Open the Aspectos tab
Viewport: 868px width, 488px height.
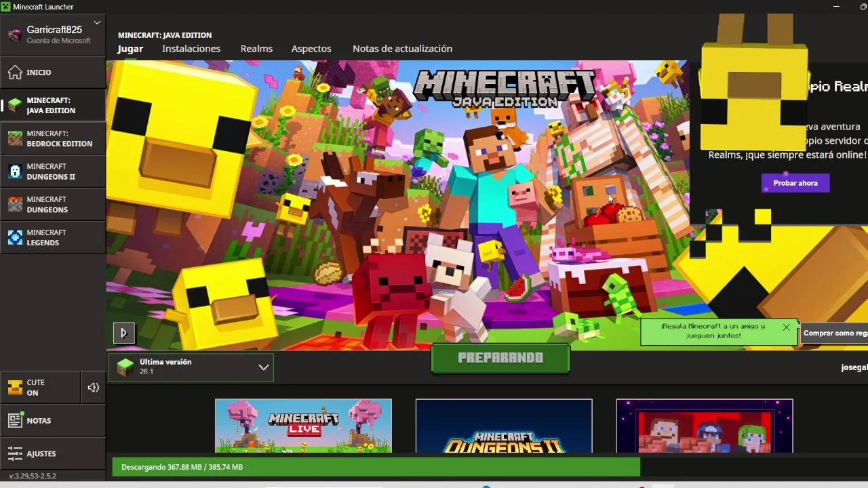pyautogui.click(x=311, y=49)
